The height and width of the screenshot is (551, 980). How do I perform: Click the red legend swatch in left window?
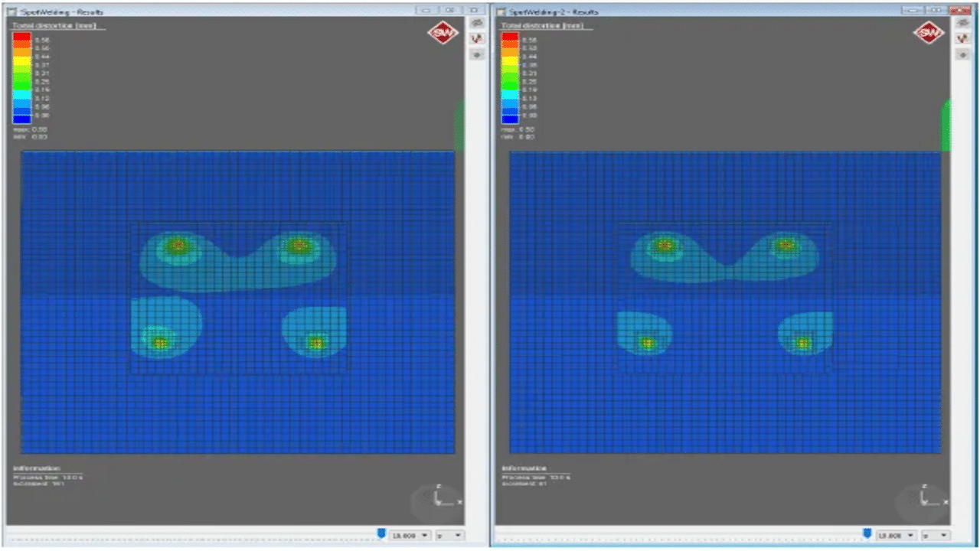[x=21, y=37]
